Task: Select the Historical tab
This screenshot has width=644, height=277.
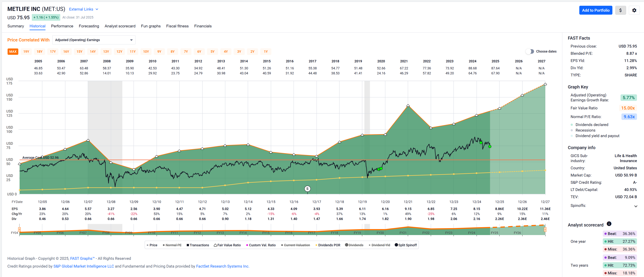Action: point(38,26)
